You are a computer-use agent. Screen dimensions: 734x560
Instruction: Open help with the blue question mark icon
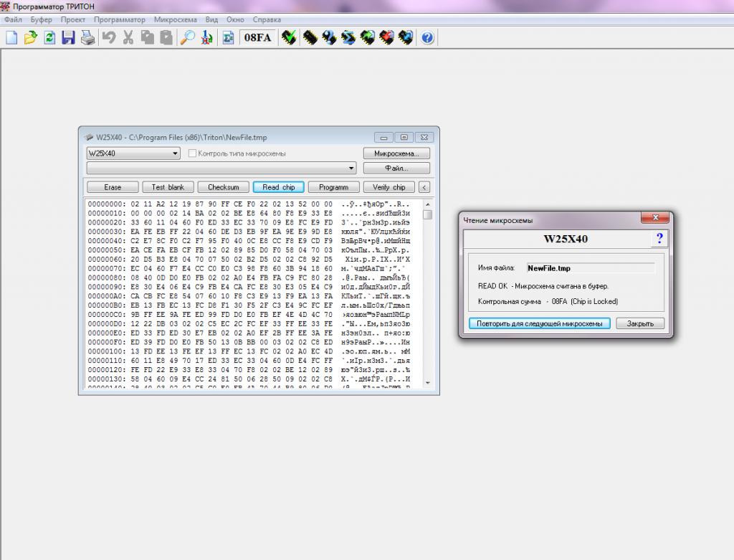click(428, 38)
